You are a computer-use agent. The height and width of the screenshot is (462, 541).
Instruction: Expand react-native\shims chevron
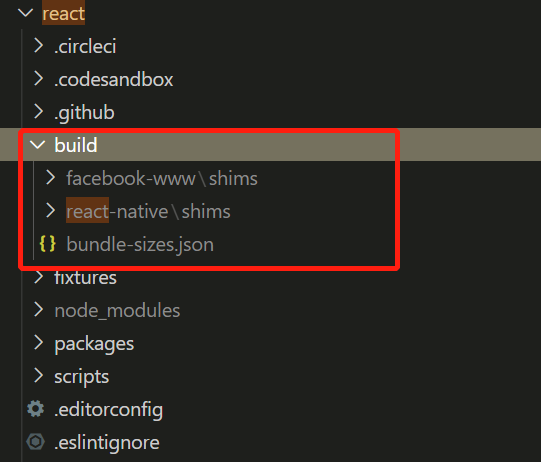(51, 211)
